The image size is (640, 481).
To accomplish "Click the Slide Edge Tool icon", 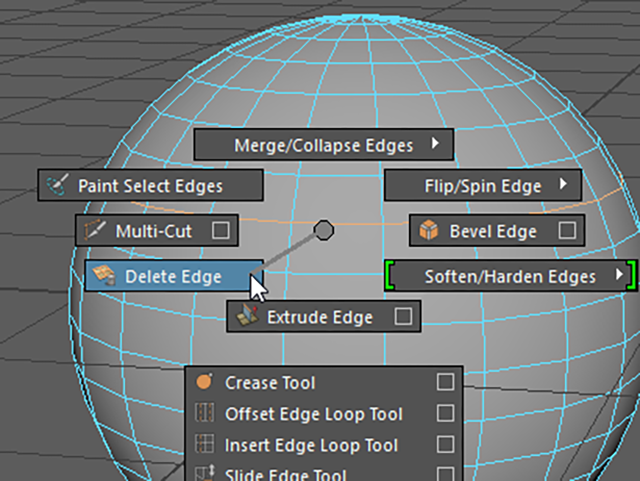I will pyautogui.click(x=204, y=473).
